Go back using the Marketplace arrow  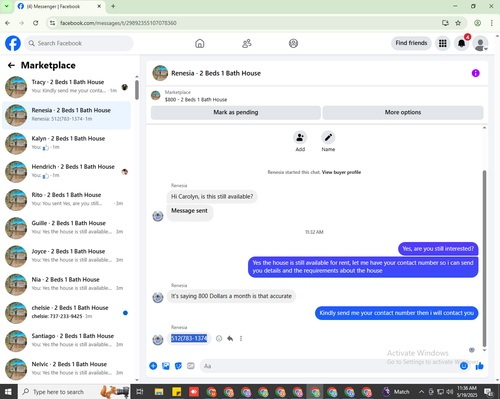coord(11,65)
